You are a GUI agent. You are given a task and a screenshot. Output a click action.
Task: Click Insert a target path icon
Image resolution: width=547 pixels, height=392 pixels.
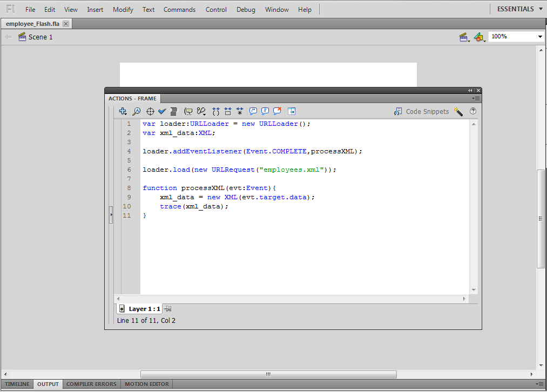150,111
